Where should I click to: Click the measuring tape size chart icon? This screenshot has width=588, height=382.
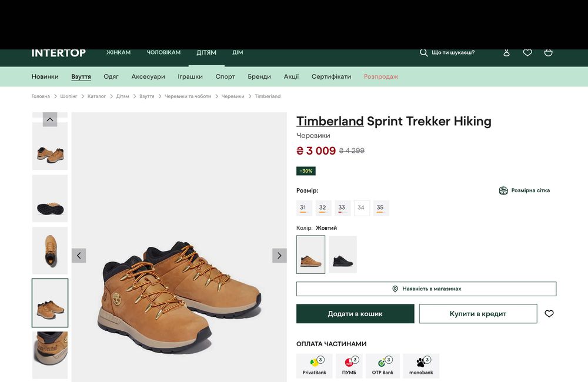point(503,190)
